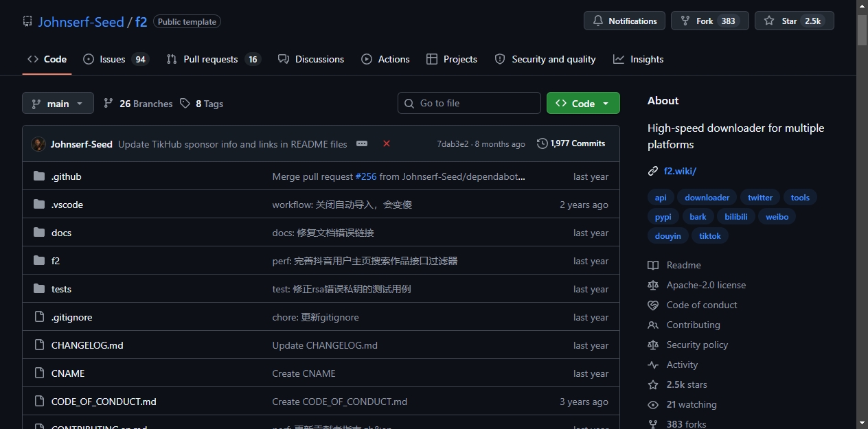The image size is (868, 429).
Task: Click the Notifications bell button
Action: pyautogui.click(x=624, y=21)
